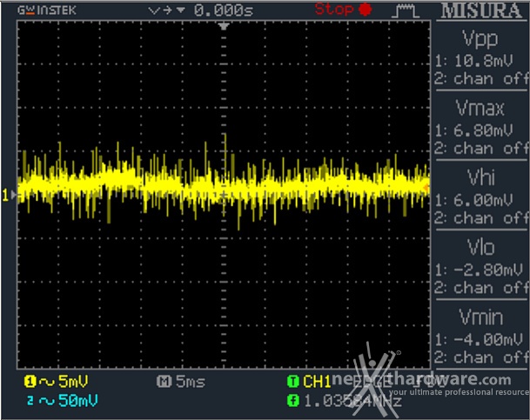Click the channel 1 5mV scale readout
Image resolution: width=530 pixels, height=420 pixels.
[x=73, y=382]
